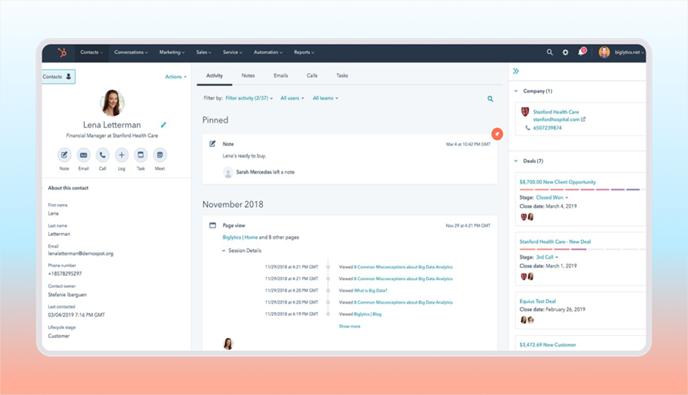The height and width of the screenshot is (395, 688).
Task: Open the search icon in top navigation
Action: point(549,52)
